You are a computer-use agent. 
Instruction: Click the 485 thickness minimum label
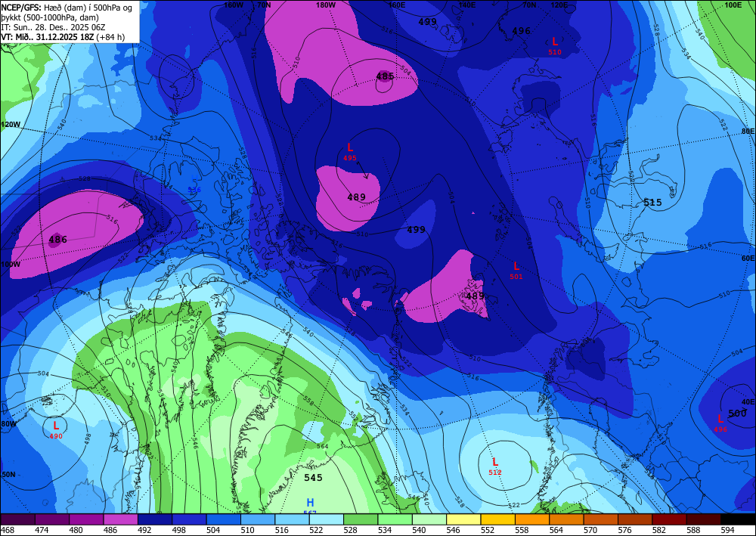tap(386, 76)
